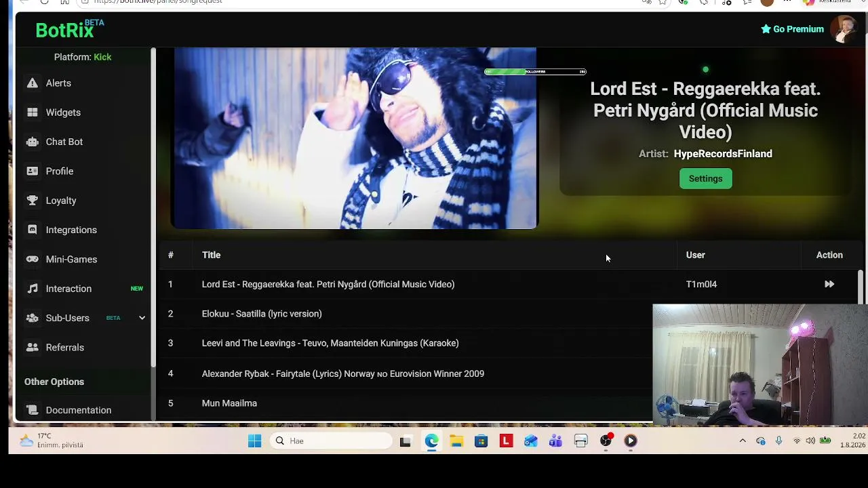Open the clock and date on taskbar
868x488 pixels.
[852, 441]
